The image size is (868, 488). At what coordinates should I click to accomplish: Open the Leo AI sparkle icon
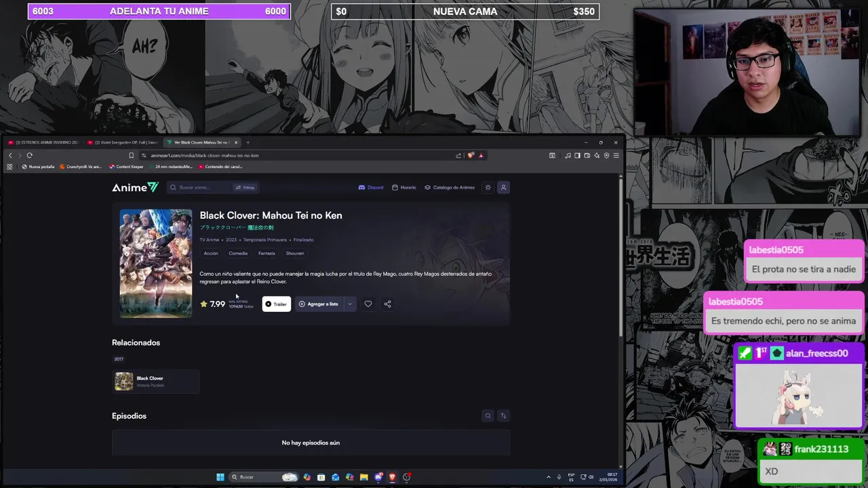point(597,156)
